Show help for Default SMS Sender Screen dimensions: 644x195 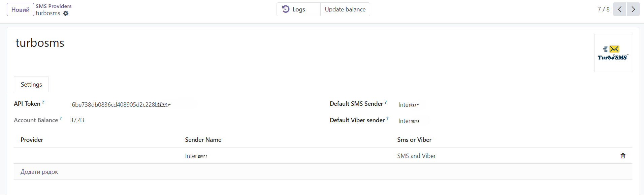[x=386, y=102]
